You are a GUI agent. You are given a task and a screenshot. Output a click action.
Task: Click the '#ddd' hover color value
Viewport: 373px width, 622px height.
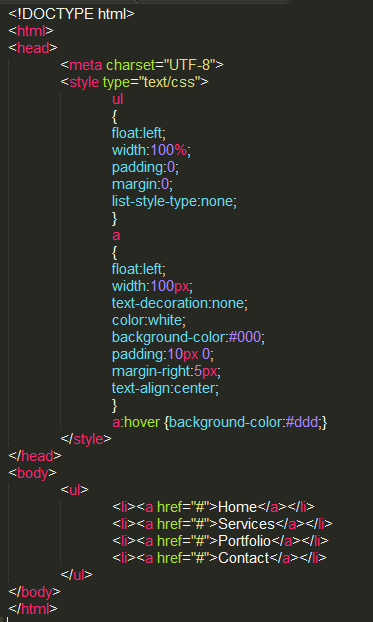(302, 422)
